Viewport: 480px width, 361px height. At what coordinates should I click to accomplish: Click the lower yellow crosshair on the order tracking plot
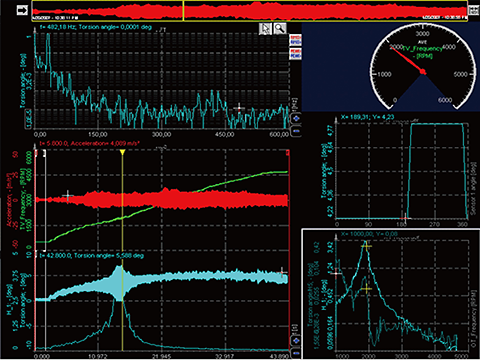(366, 289)
